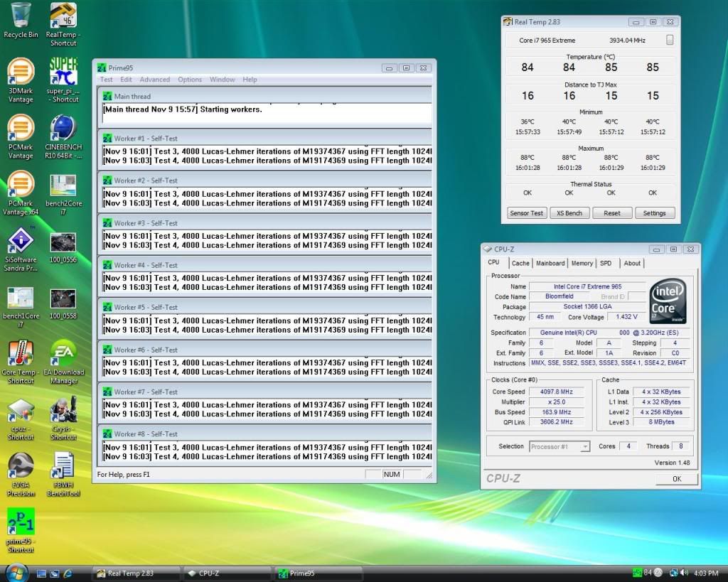The height and width of the screenshot is (582, 728).
Task: Launch the RealTemp shortcut on desktop
Action: click(x=63, y=24)
